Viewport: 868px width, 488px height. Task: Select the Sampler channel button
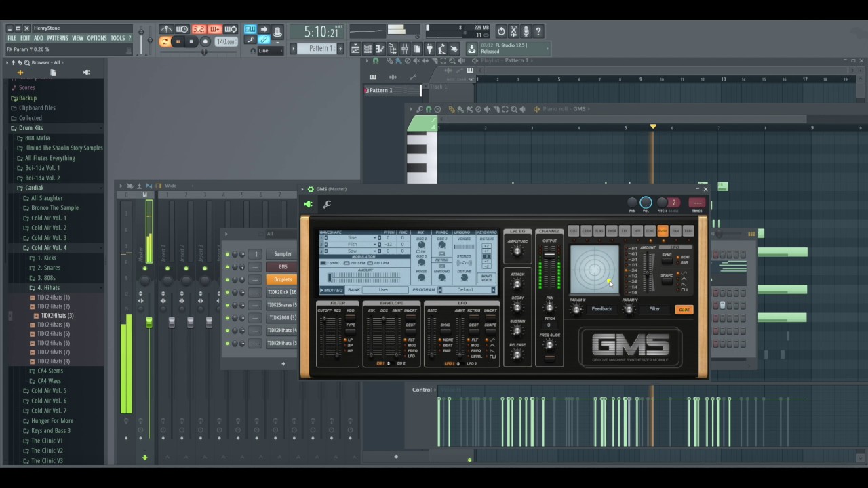click(283, 254)
